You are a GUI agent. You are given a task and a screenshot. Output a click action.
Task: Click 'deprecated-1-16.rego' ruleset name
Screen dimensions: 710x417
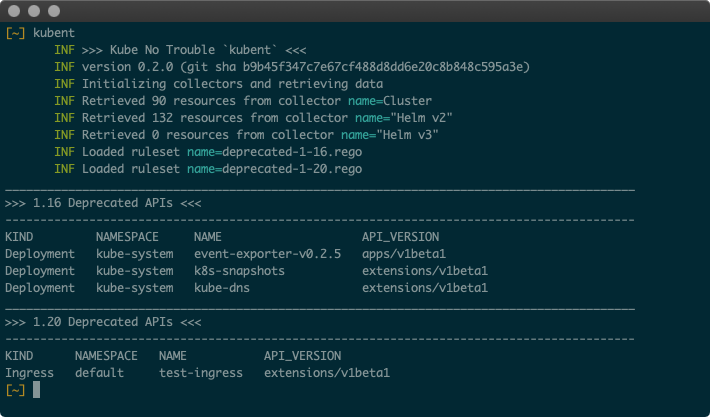click(x=292, y=152)
